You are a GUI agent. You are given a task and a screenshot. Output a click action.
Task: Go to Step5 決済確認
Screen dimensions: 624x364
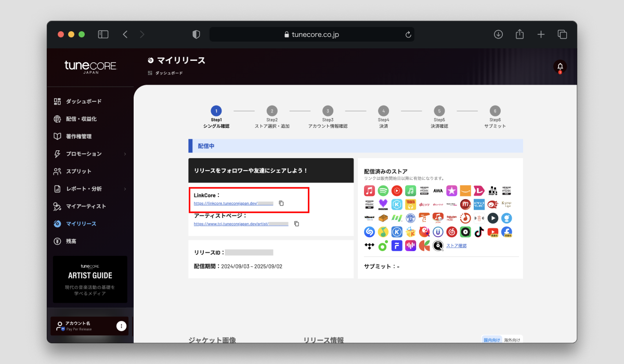click(x=439, y=116)
